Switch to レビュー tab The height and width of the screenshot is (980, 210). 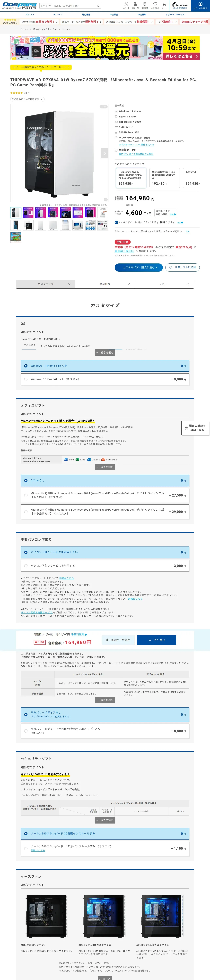click(x=164, y=284)
